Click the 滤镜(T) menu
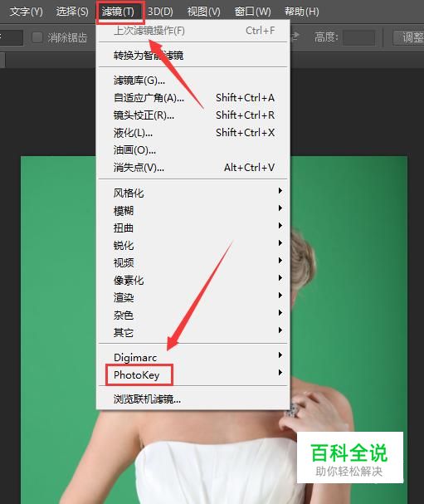 (118, 12)
